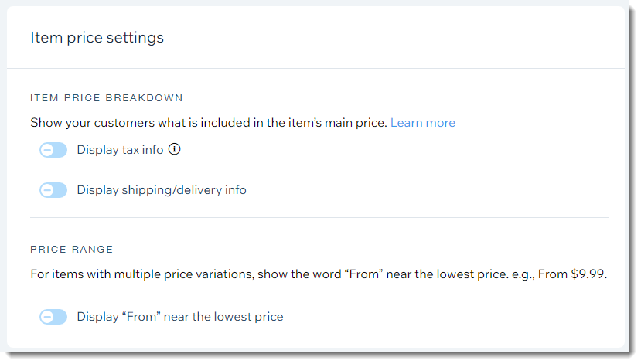
Task: Click the "From $9.99" example text
Action: [x=572, y=274]
